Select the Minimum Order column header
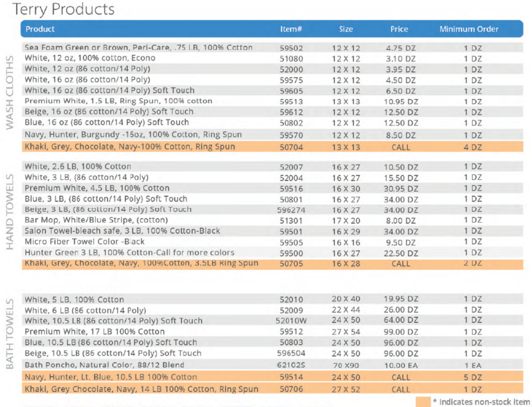Viewport: 532px width, 407px height. tap(469, 29)
